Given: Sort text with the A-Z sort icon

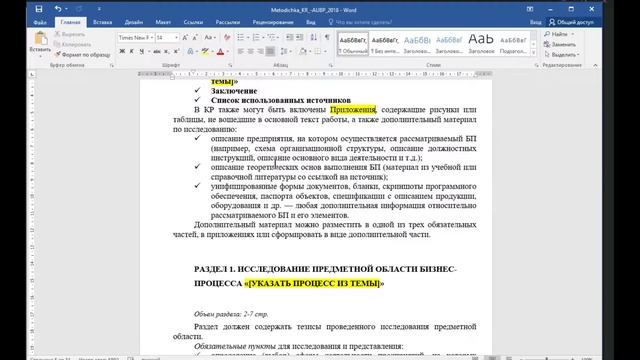Looking at the screenshot, I should click(x=313, y=38).
